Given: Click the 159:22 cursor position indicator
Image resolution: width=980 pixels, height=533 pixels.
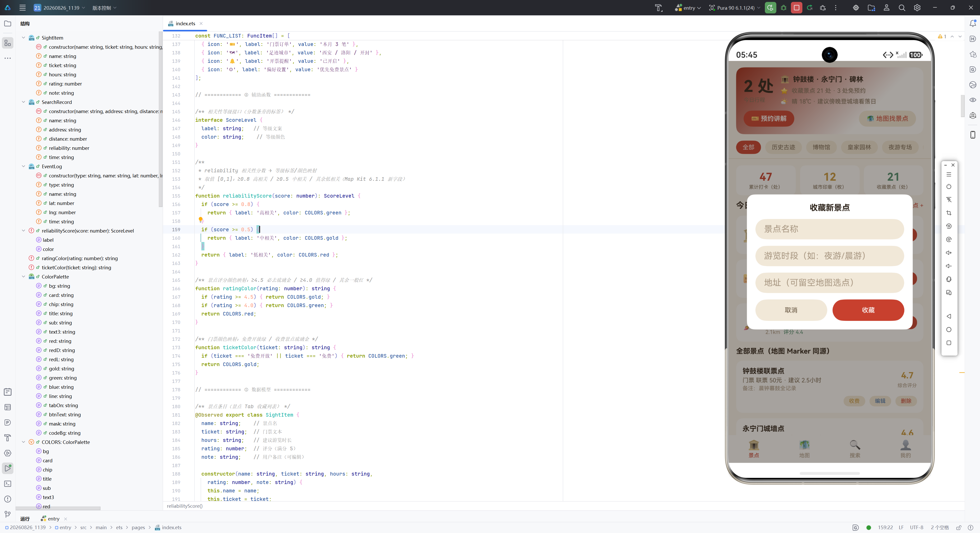Looking at the screenshot, I should tap(885, 527).
